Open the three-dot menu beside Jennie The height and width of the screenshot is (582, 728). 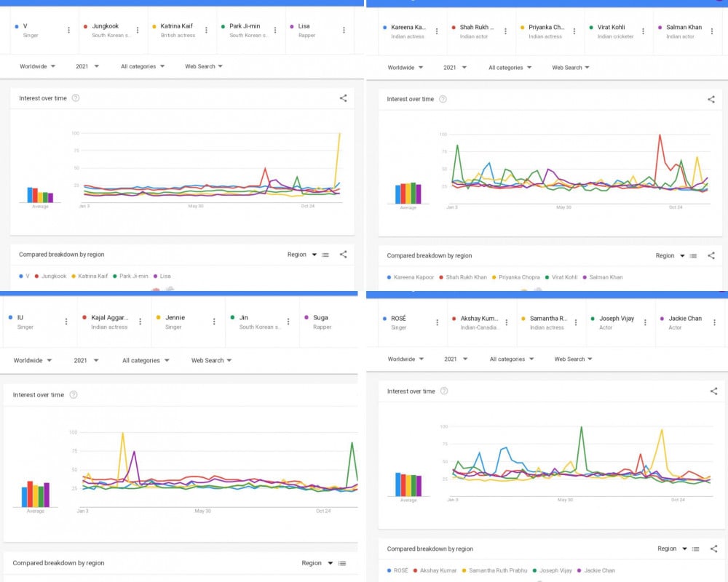click(214, 322)
